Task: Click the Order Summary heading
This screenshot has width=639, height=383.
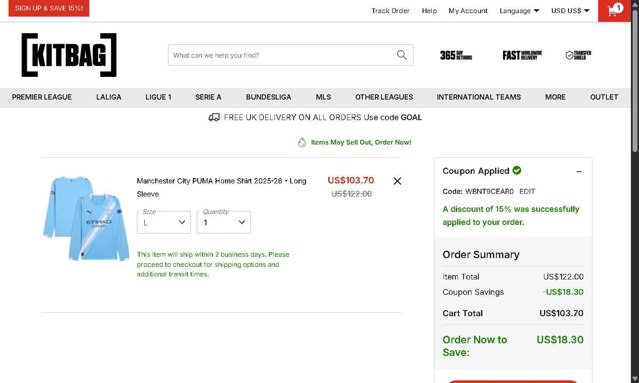Action: point(481,255)
